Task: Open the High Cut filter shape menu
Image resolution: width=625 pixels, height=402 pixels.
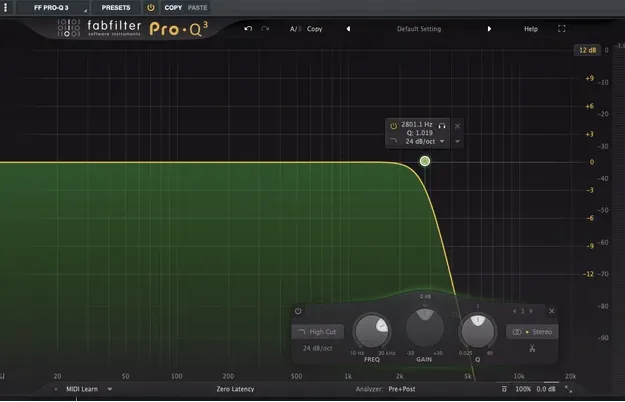Action: [x=317, y=331]
